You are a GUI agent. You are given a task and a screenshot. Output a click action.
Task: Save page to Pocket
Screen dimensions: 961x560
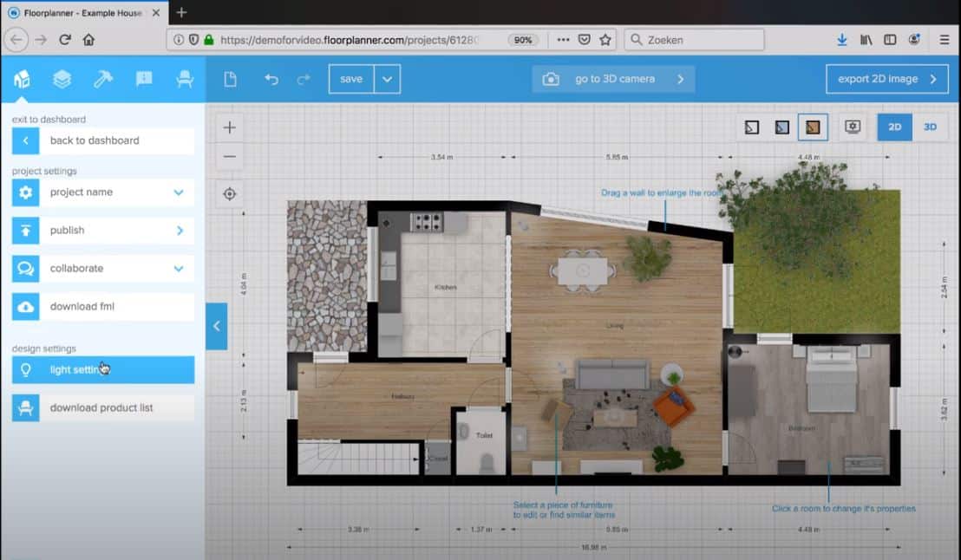tap(585, 40)
